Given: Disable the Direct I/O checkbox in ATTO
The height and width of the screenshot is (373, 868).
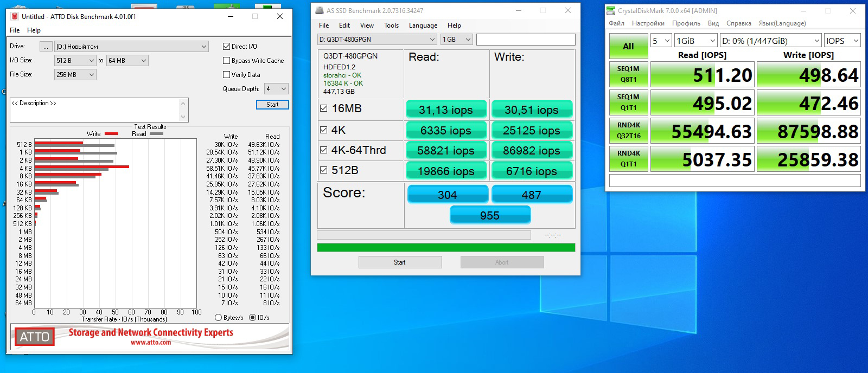Looking at the screenshot, I should tap(227, 46).
